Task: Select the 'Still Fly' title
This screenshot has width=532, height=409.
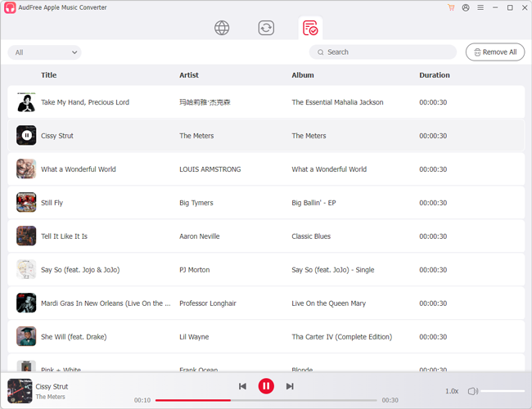Action: tap(52, 203)
